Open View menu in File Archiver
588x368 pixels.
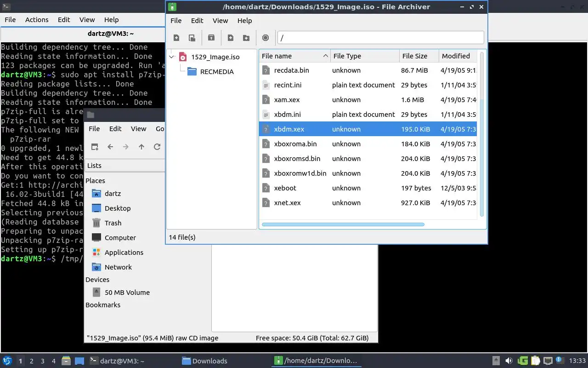click(x=220, y=20)
